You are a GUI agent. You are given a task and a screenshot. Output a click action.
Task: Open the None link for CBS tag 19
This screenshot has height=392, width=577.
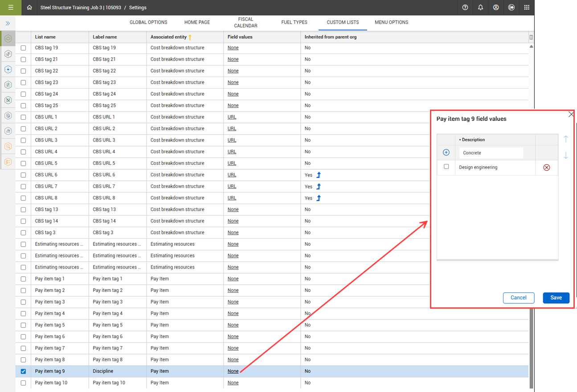pos(233,48)
